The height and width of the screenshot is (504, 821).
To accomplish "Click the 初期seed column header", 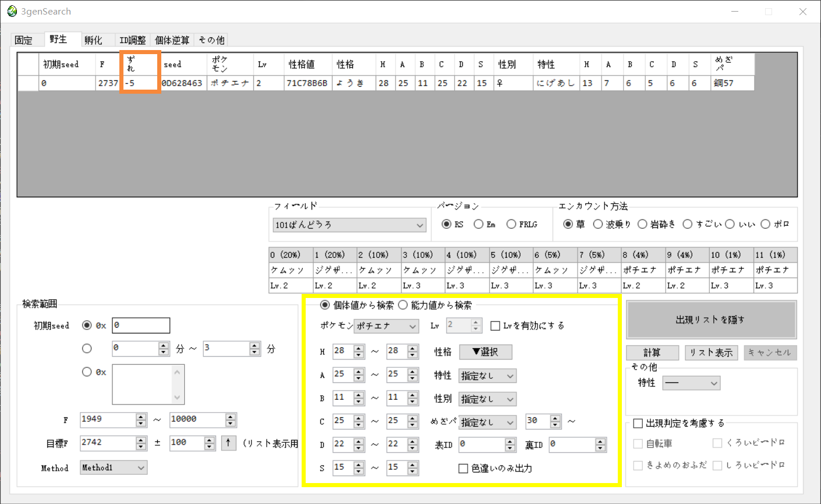I will (x=68, y=65).
